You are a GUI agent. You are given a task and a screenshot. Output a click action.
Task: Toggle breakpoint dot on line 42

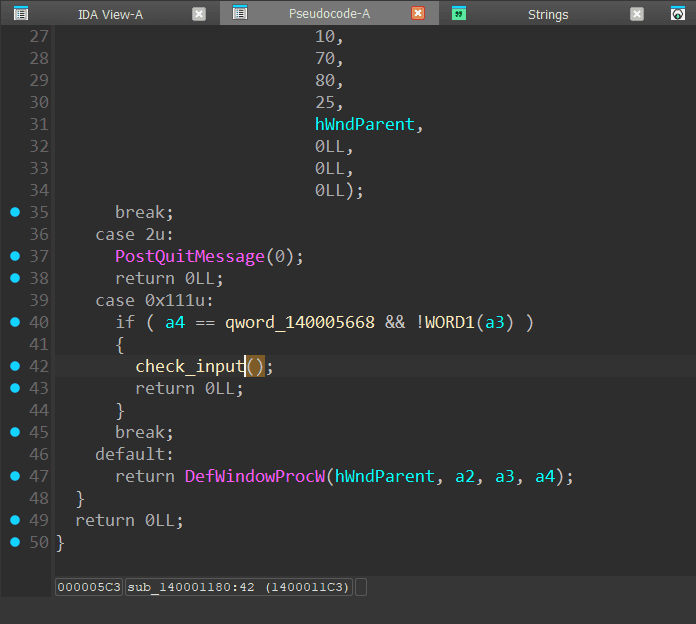[x=14, y=366]
